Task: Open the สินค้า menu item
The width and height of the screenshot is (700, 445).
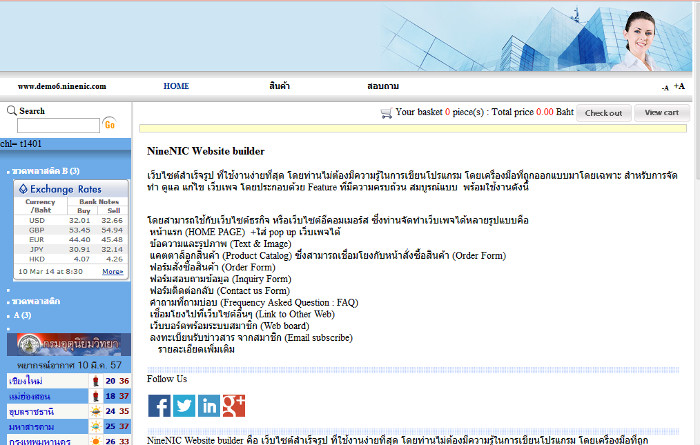Action: click(280, 87)
